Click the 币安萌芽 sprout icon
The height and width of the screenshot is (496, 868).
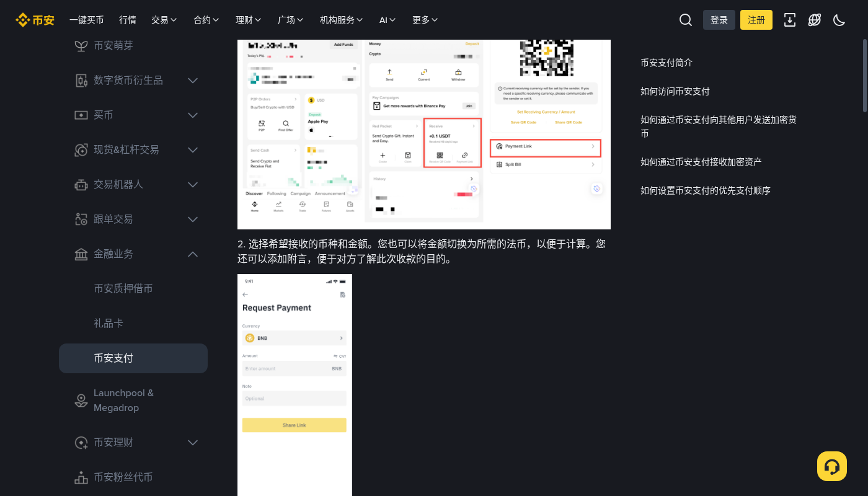point(81,46)
